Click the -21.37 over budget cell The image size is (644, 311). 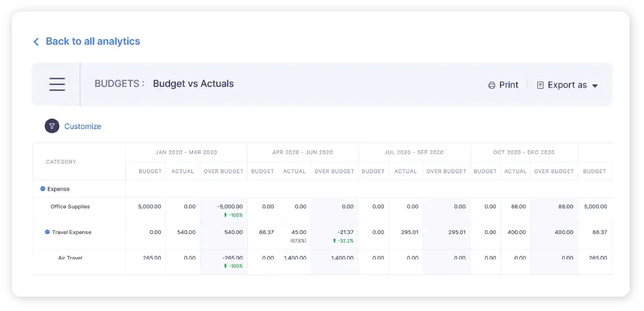click(x=345, y=232)
